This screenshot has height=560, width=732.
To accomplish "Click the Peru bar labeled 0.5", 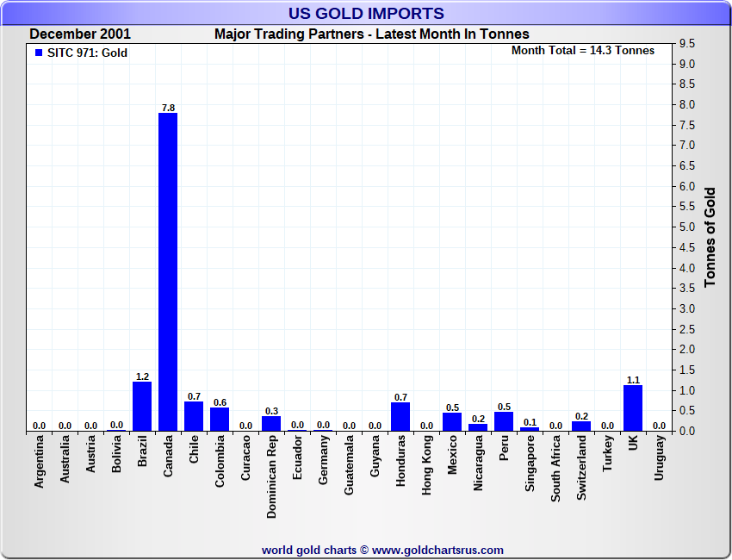I will 504,420.
